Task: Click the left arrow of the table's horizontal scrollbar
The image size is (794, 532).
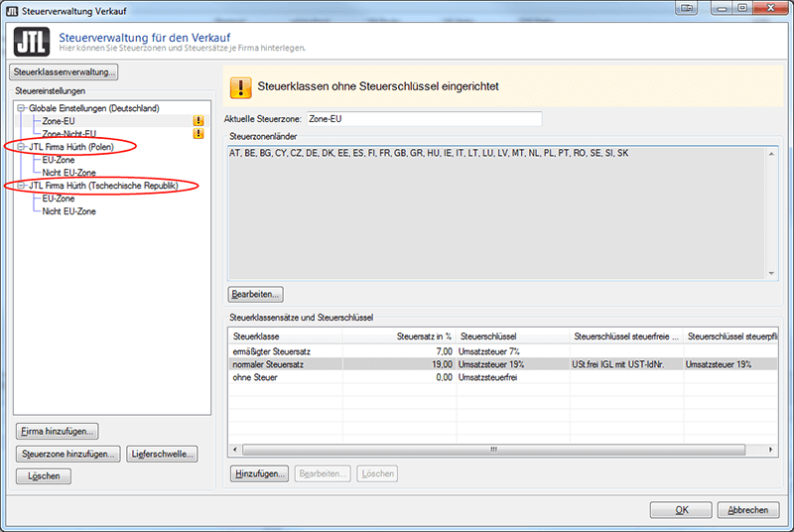Action: tap(234, 450)
